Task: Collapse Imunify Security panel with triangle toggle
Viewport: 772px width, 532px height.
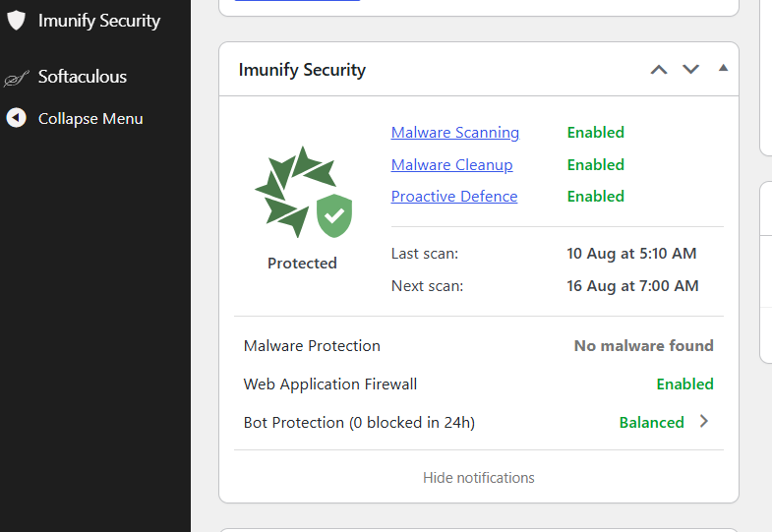Action: point(723,68)
